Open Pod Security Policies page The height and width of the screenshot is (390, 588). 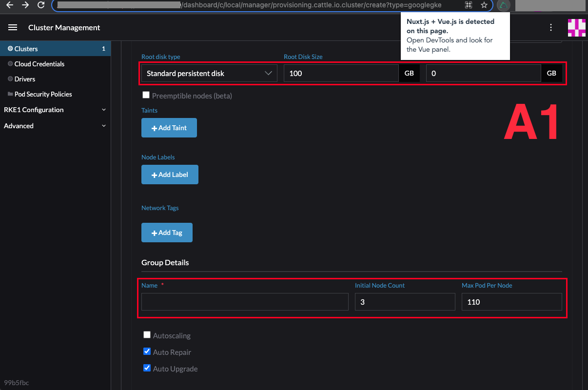[x=44, y=94]
